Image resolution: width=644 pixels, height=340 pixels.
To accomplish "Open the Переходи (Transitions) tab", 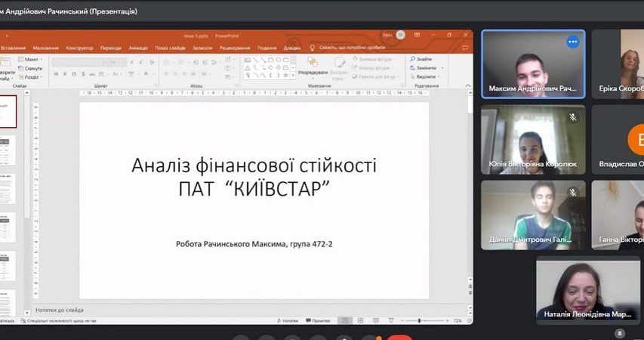I will point(111,48).
